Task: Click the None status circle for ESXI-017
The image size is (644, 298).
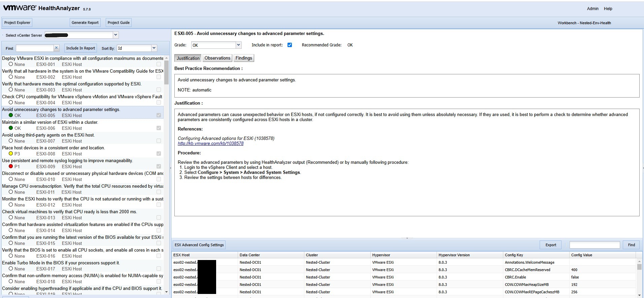Action: point(11,269)
